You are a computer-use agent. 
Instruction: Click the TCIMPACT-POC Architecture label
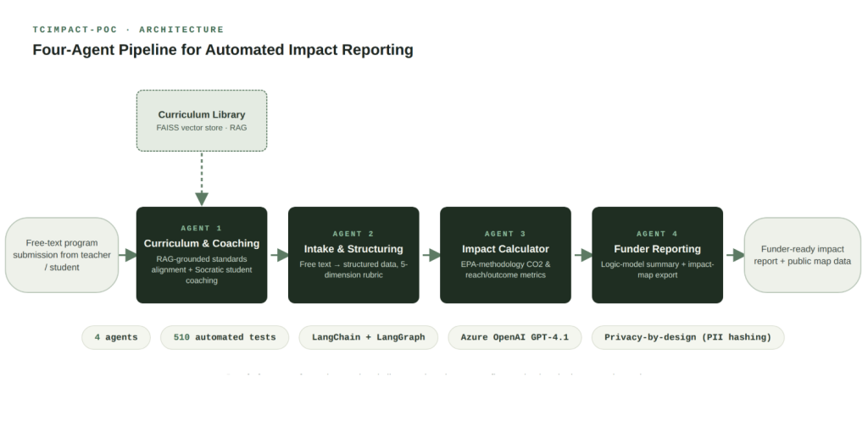coord(129,30)
